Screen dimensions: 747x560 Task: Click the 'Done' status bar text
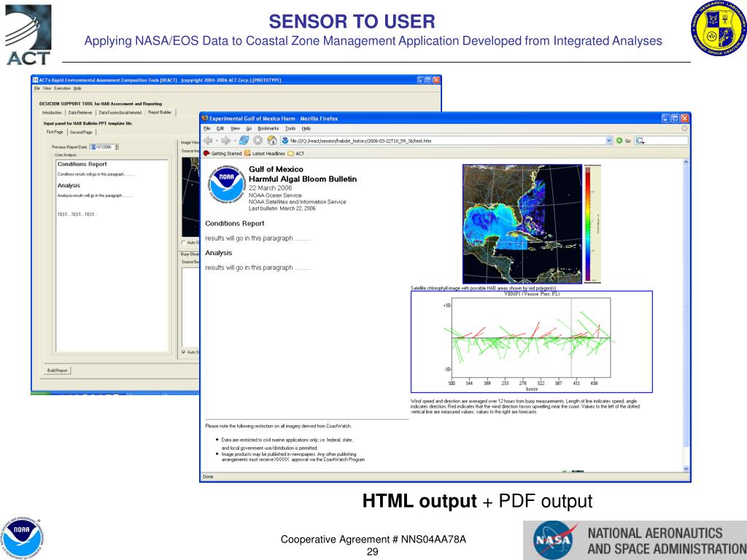[208, 476]
